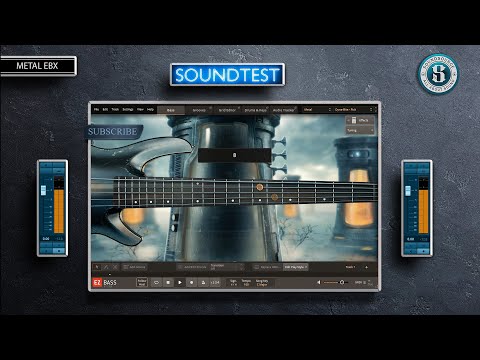The image size is (480, 360).
Task: Switch to the Grooves tab
Action: pyautogui.click(x=199, y=110)
